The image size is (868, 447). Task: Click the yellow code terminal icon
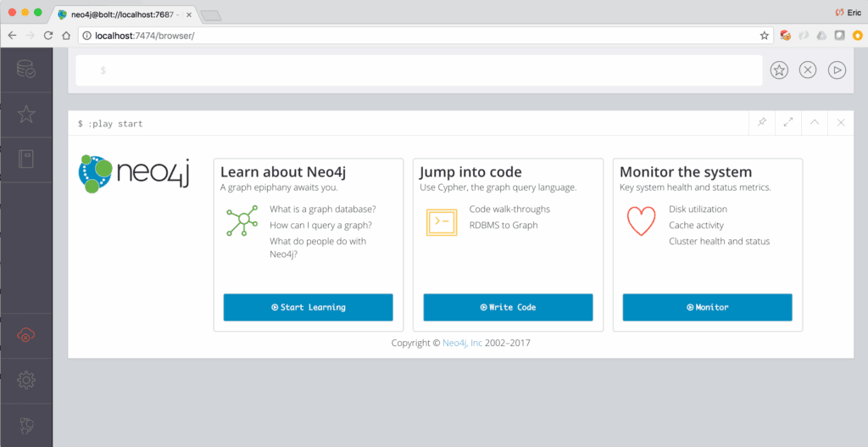442,222
